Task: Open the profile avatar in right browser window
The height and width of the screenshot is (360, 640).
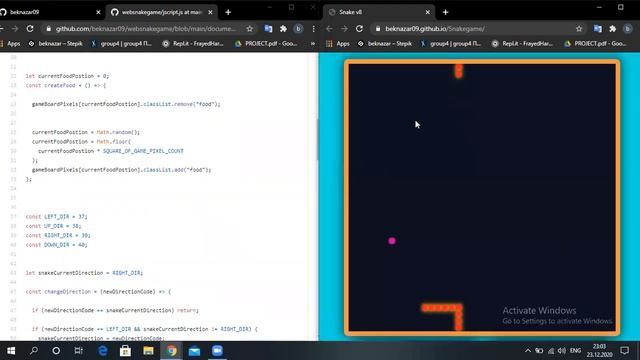Action: point(628,29)
